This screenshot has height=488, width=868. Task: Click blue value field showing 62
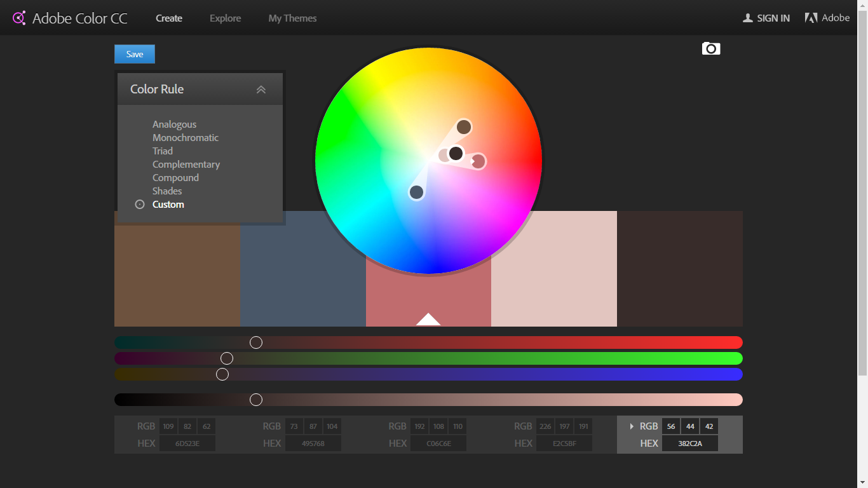pyautogui.click(x=207, y=426)
